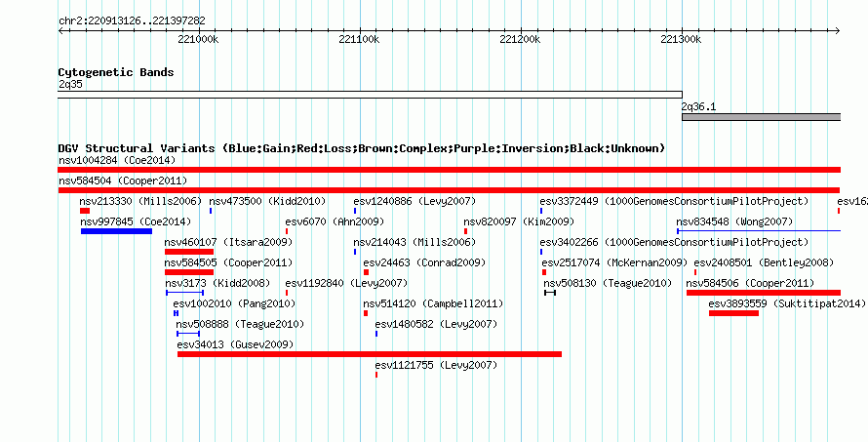
Task: Select the nsv460107 red loss bar
Action: pos(189,252)
